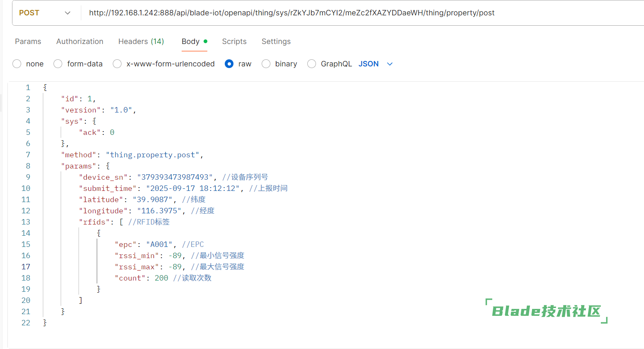
Task: Select the raw body radio button
Action: (229, 64)
